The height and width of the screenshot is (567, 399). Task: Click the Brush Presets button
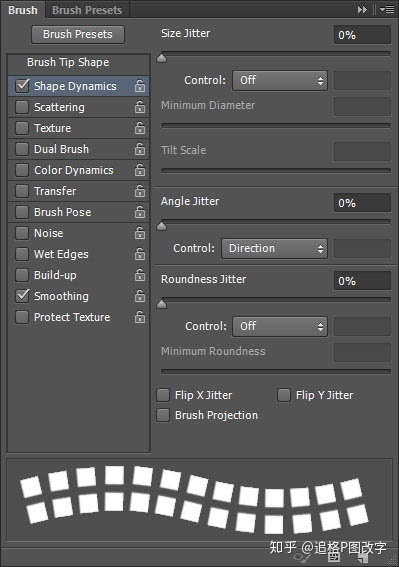tap(78, 34)
